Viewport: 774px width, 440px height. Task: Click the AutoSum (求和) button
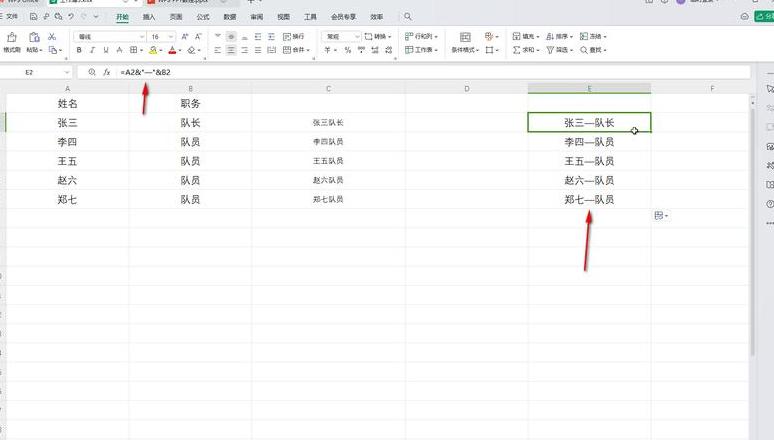pos(525,50)
